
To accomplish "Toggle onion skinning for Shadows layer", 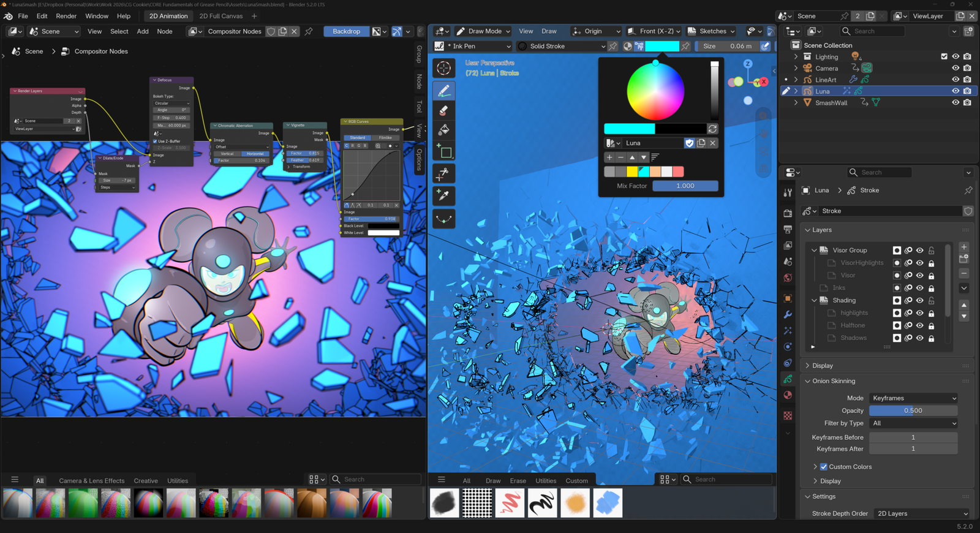I will tap(908, 338).
